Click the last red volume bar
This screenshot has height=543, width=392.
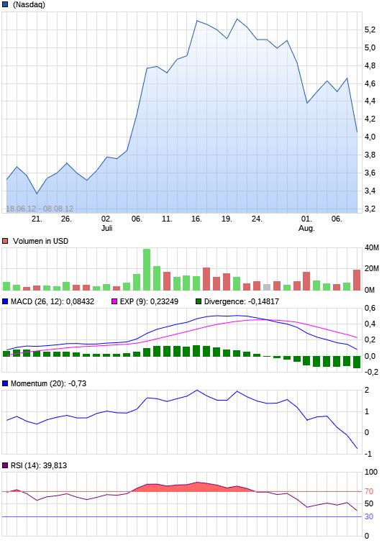[357, 280]
